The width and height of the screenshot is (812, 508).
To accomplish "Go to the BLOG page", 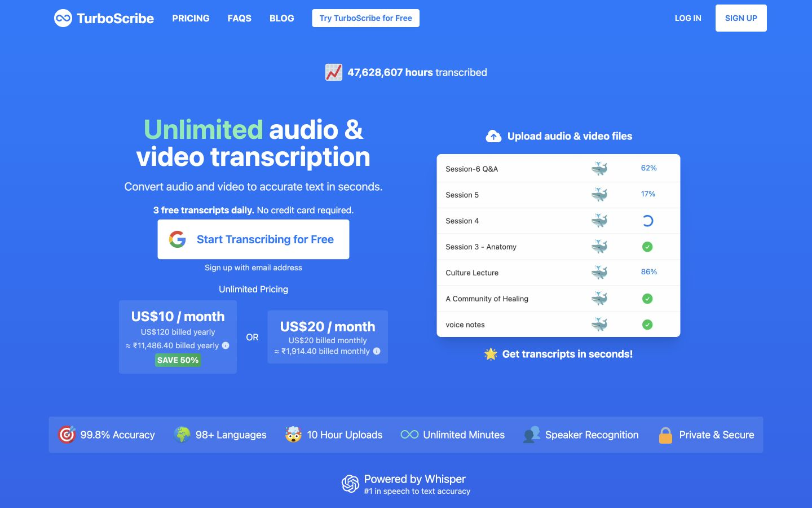I will 282,18.
